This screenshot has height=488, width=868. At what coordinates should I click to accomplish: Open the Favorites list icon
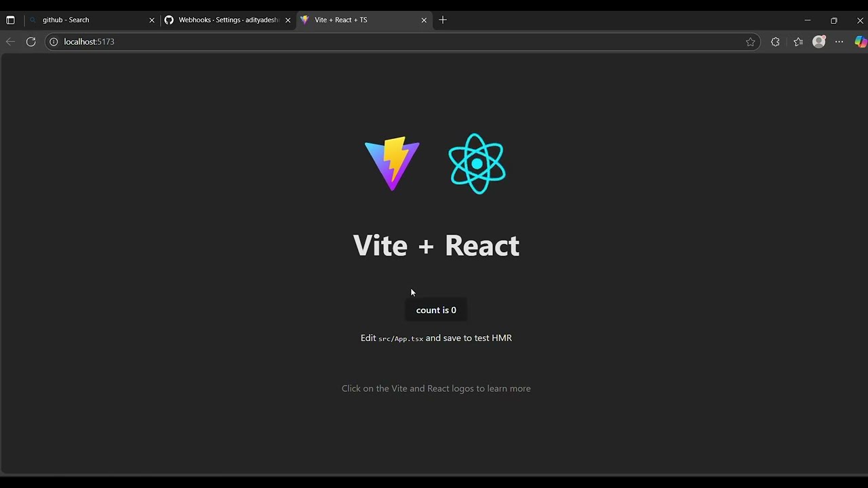(x=798, y=41)
